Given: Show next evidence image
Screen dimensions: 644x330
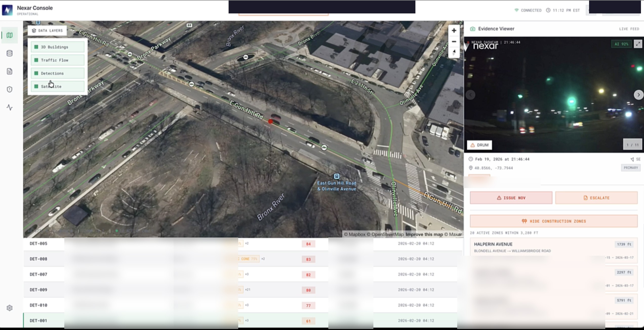Looking at the screenshot, I should point(638,95).
